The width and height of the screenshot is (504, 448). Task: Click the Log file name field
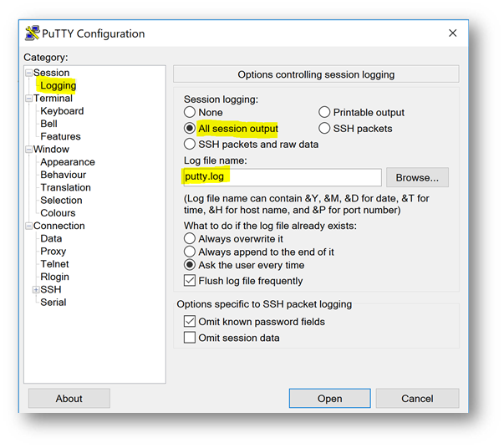(282, 177)
